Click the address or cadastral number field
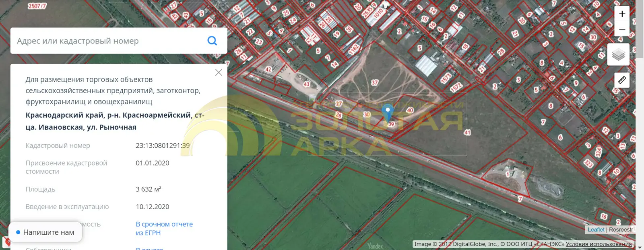This screenshot has height=250, width=644. coord(109,41)
